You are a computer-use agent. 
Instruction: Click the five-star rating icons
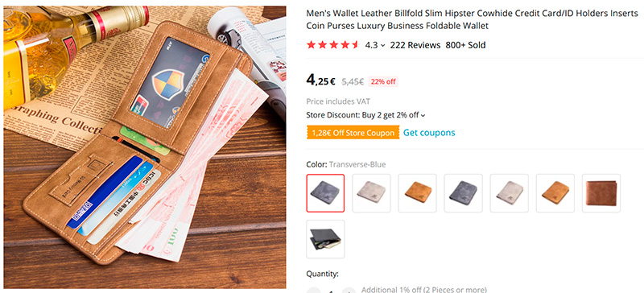333,45
